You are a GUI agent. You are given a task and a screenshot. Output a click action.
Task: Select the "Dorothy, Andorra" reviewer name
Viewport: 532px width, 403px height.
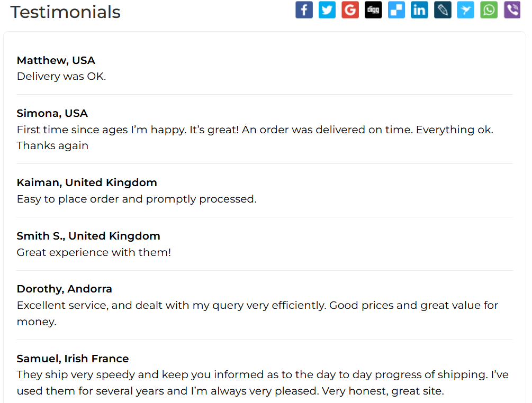pyautogui.click(x=65, y=289)
